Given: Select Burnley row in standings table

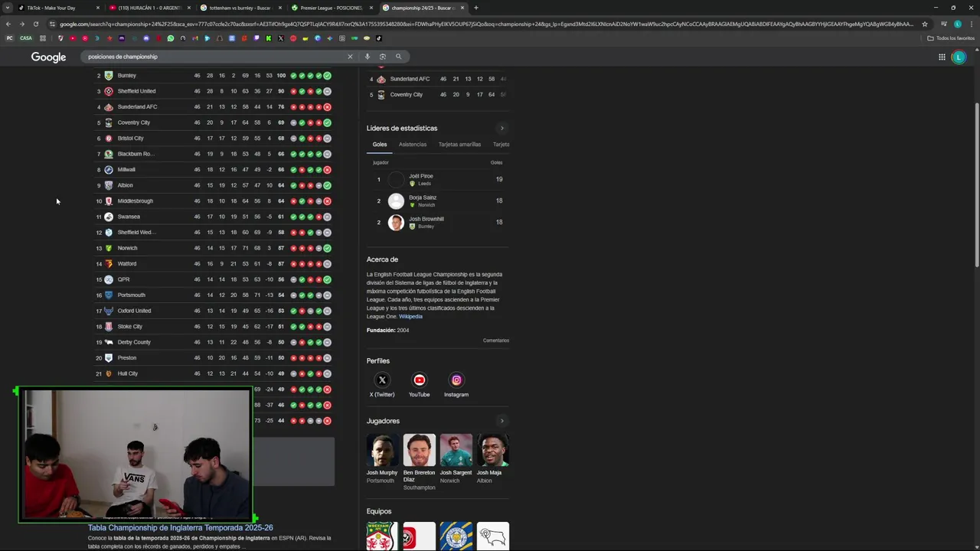Looking at the screenshot, I should click(213, 76).
